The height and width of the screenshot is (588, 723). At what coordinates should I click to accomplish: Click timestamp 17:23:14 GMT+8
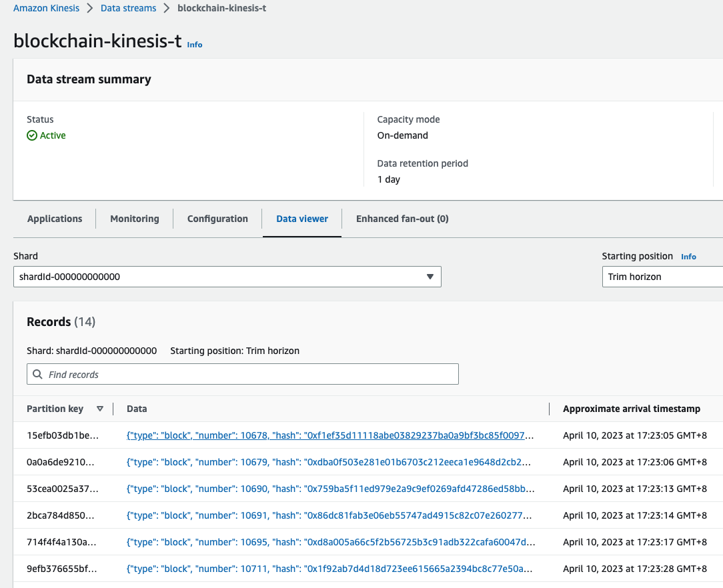(635, 515)
